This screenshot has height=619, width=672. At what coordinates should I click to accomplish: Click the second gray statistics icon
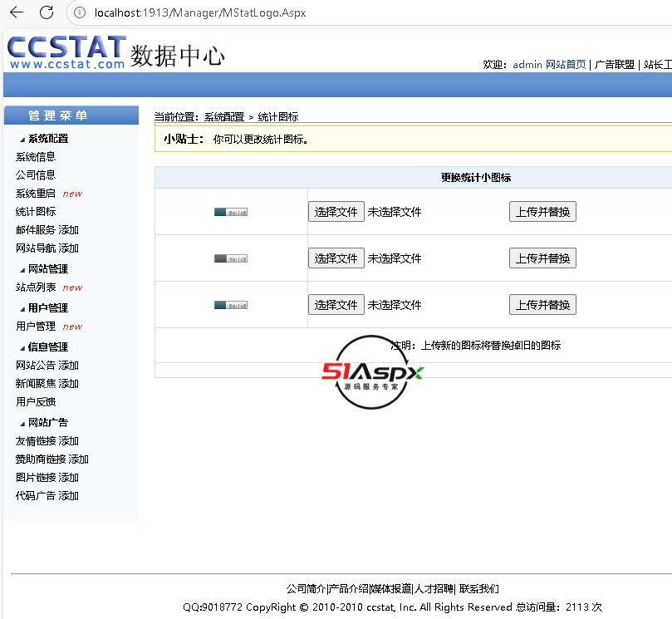[231, 259]
